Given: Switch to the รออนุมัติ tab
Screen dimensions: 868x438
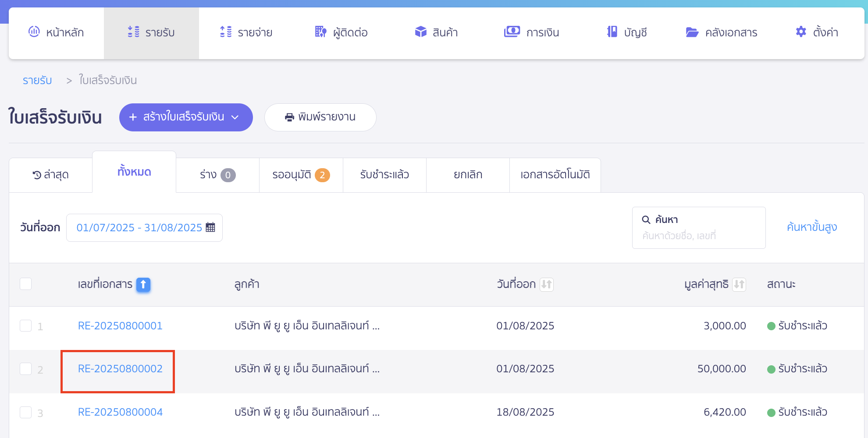Looking at the screenshot, I should 301,175.
